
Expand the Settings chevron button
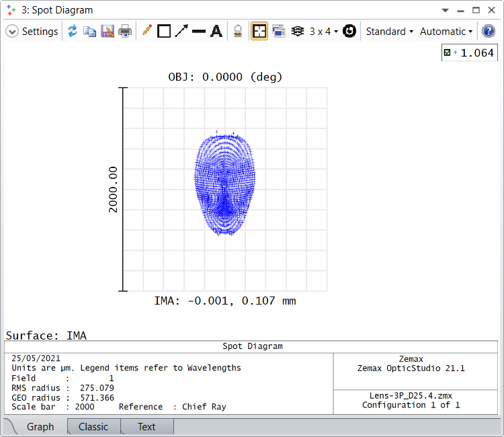point(12,32)
